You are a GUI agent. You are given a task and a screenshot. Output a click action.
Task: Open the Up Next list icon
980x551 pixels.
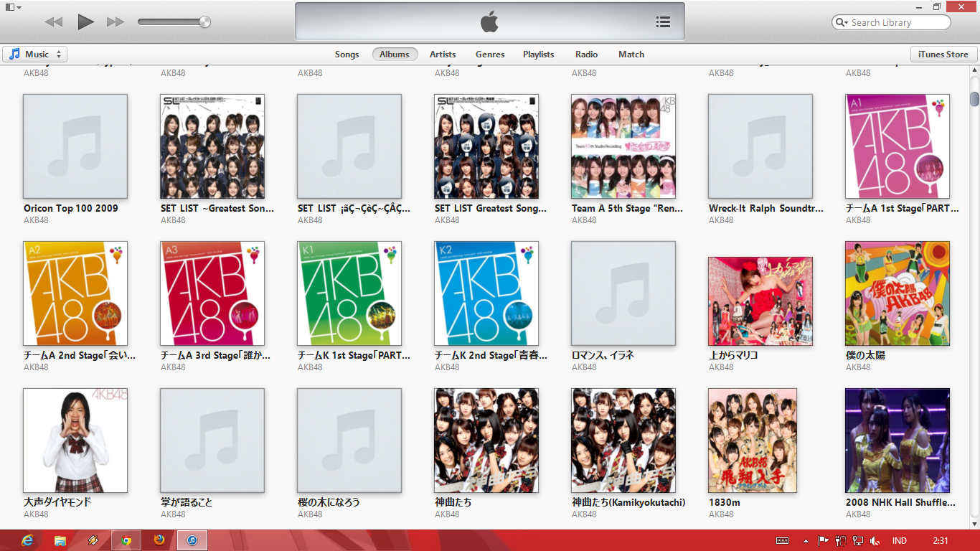(664, 22)
